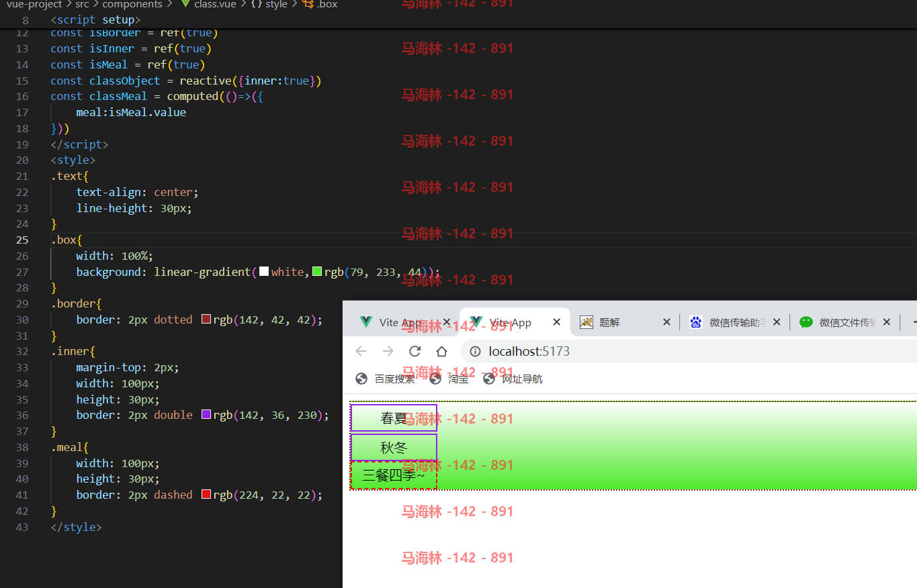Click the 春夏 box on the page
Image resolution: width=917 pixels, height=588 pixels.
pyautogui.click(x=394, y=418)
